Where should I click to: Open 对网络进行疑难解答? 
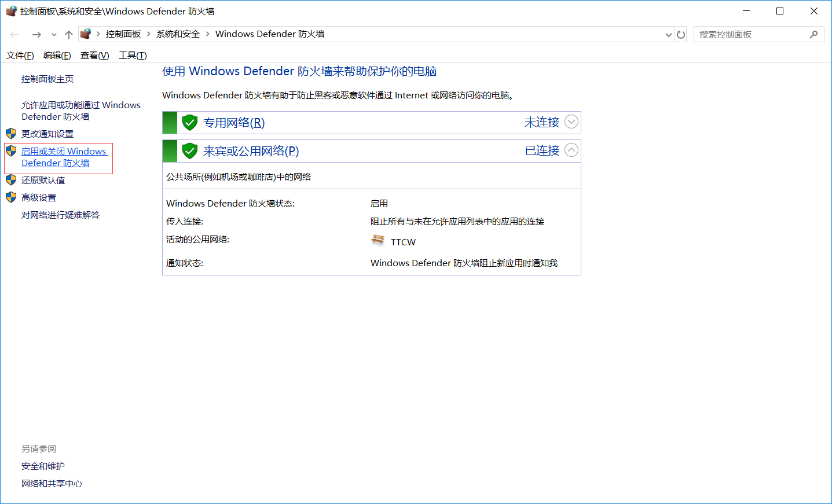pyautogui.click(x=61, y=215)
